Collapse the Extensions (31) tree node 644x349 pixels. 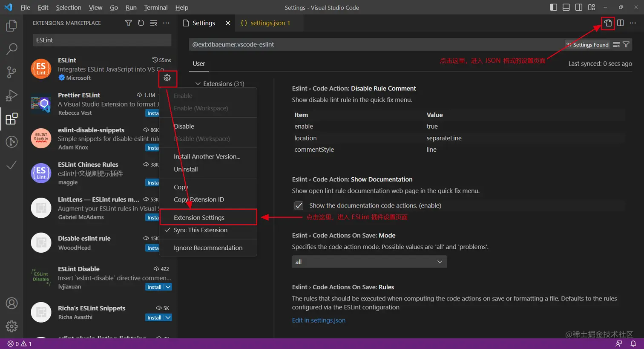coord(198,84)
